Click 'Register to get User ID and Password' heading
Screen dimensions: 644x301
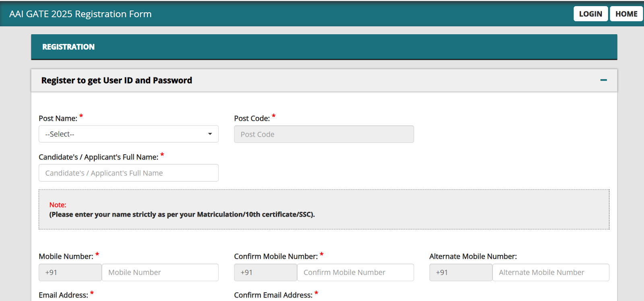click(x=117, y=80)
